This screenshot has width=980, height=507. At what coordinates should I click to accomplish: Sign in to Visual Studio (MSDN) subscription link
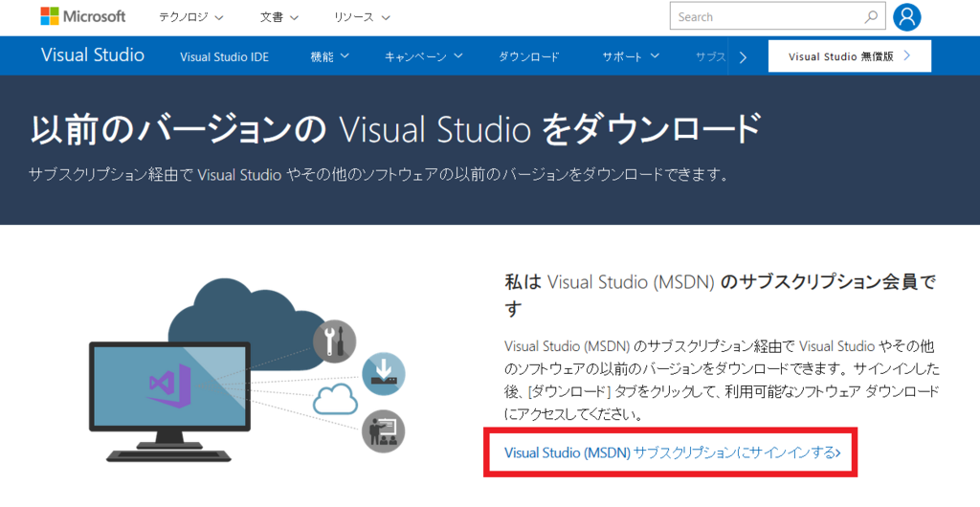673,452
